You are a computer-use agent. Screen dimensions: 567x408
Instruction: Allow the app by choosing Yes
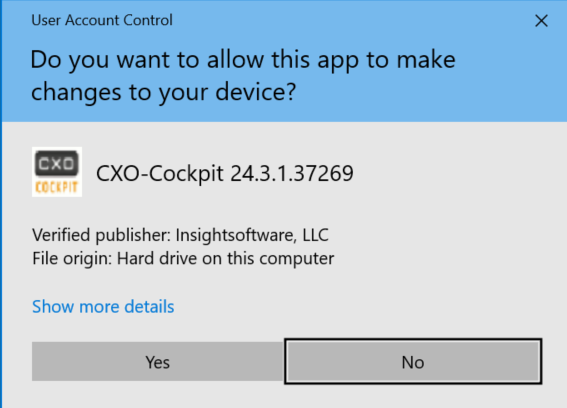click(157, 362)
